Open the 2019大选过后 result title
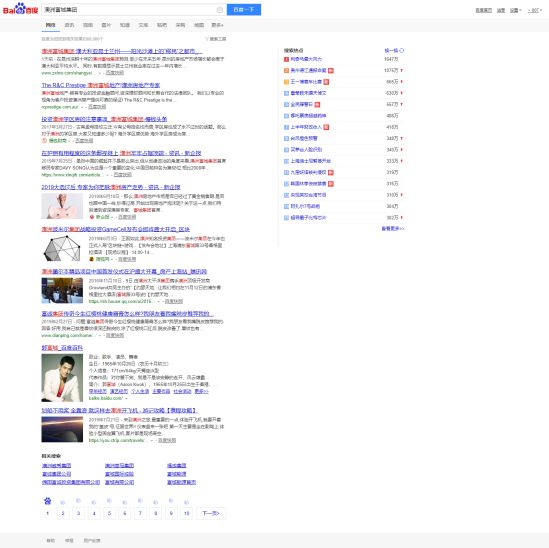Image resolution: width=549 pixels, height=548 pixels. 111,187
